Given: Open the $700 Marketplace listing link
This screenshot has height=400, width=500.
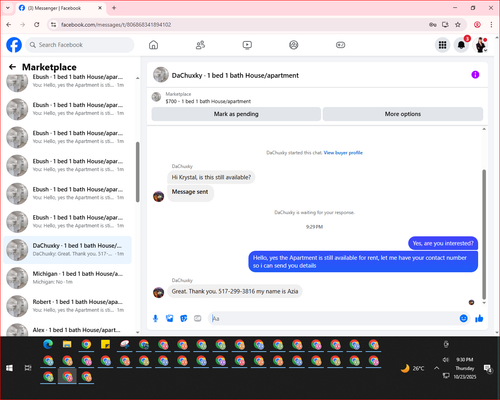Looking at the screenshot, I should pos(208,101).
